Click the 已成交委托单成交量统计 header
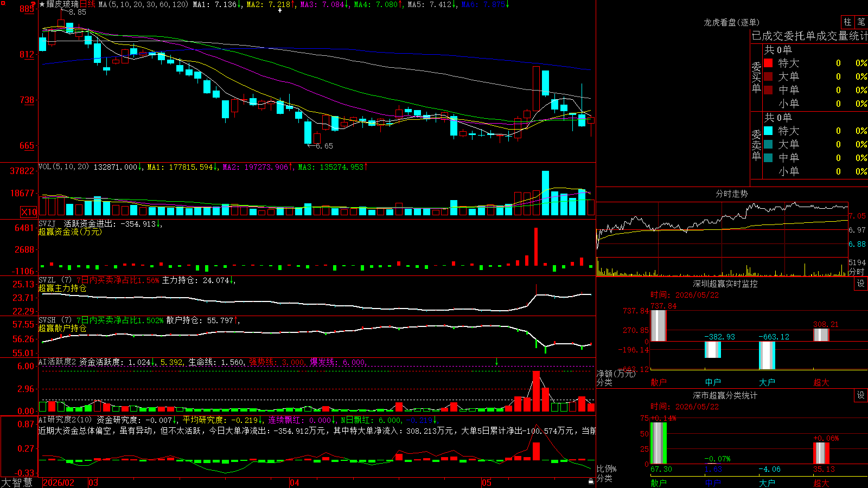 [809, 36]
